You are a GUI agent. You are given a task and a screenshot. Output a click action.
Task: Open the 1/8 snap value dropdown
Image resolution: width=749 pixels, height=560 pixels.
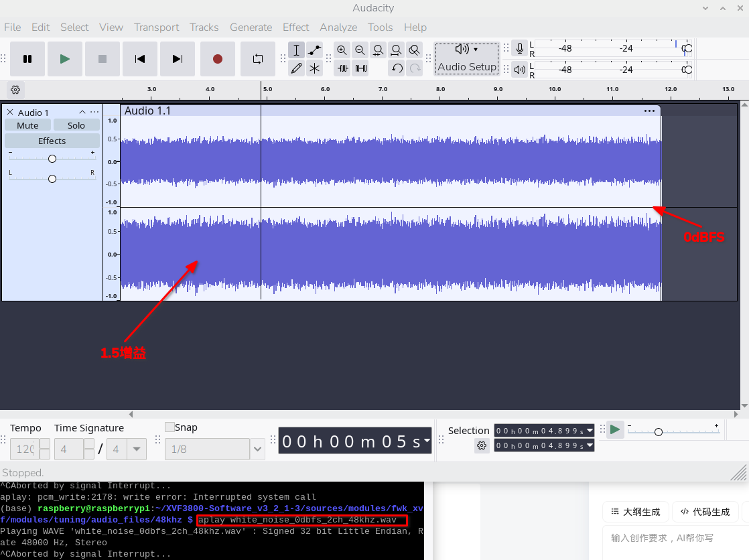click(257, 449)
